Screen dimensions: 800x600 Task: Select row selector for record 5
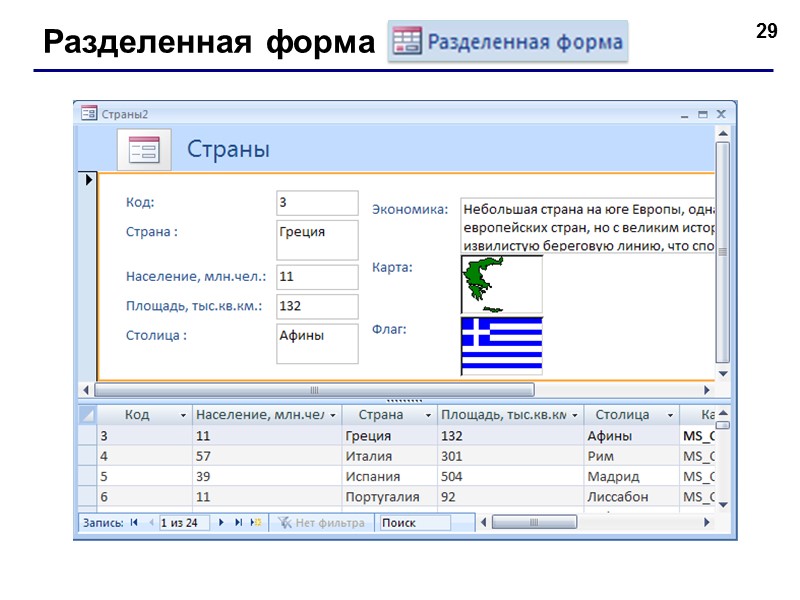(x=88, y=477)
